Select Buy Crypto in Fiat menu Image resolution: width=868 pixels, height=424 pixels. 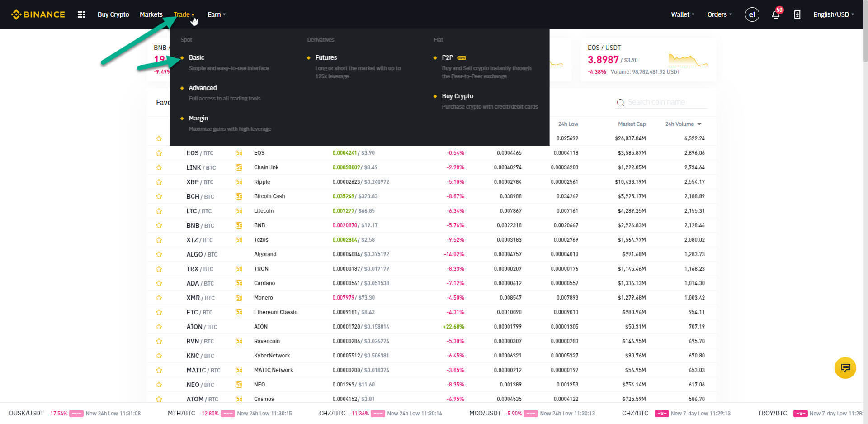[458, 96]
